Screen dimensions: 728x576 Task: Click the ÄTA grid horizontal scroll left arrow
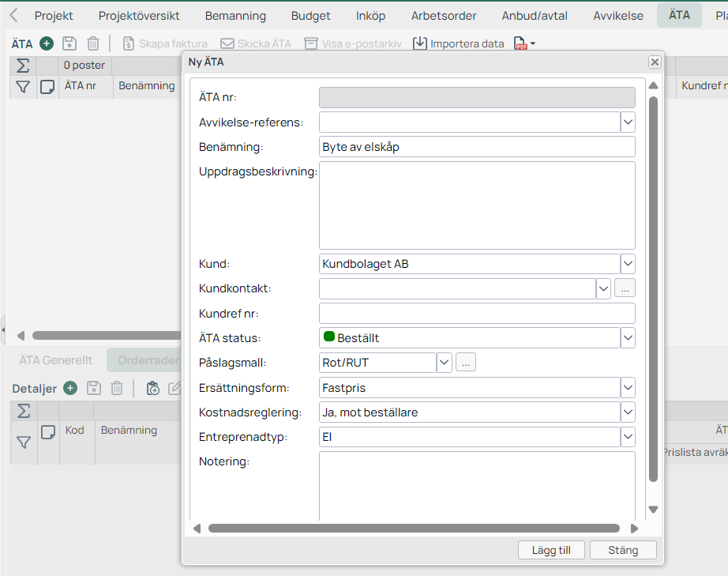21,335
